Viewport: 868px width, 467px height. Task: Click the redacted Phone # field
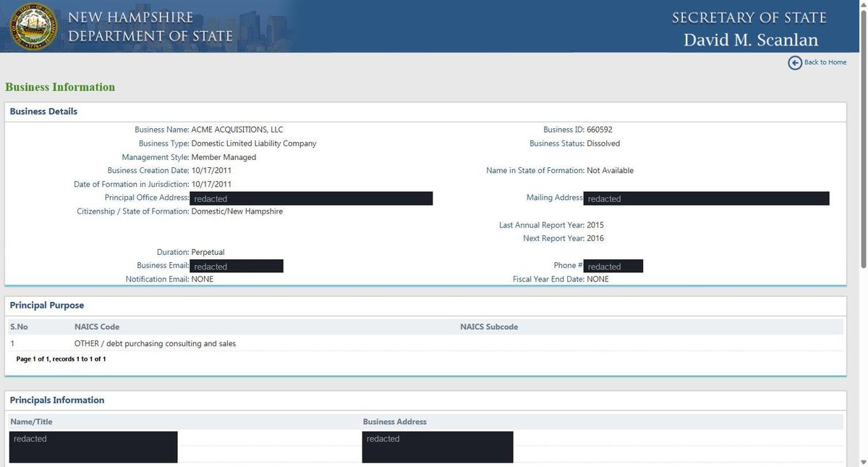[x=613, y=266]
